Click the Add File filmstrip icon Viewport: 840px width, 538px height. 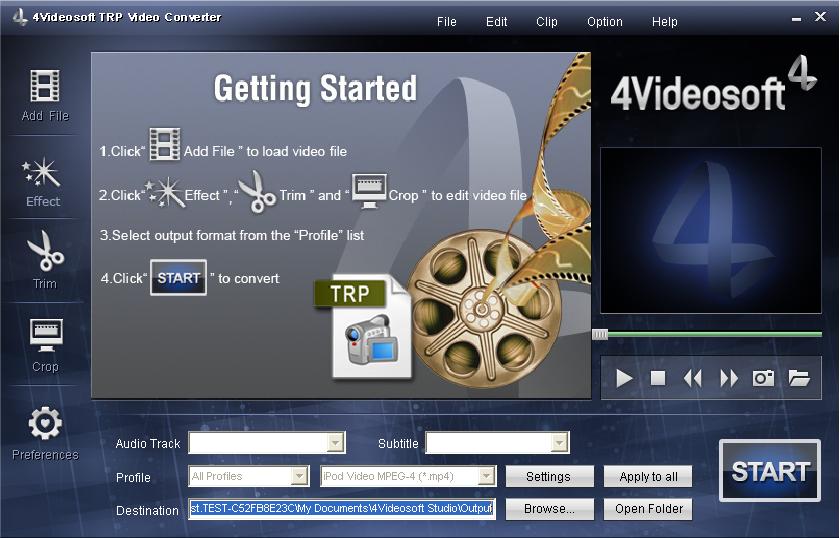click(45, 86)
